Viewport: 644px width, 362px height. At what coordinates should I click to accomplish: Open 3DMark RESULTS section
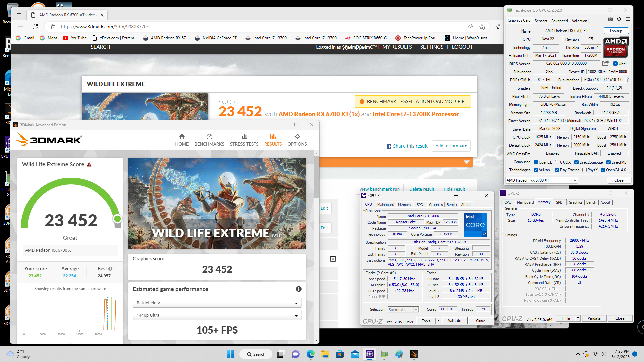point(273,140)
